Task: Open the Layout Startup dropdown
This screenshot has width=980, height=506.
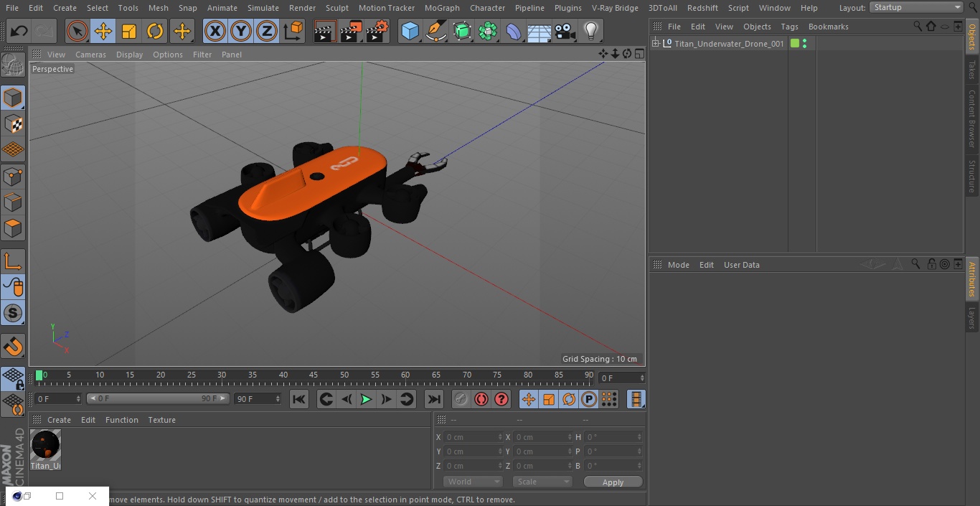Action: click(x=916, y=7)
